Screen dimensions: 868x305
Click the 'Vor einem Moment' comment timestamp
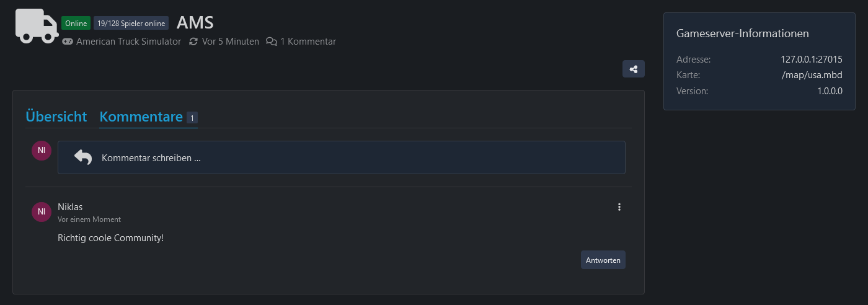point(89,219)
